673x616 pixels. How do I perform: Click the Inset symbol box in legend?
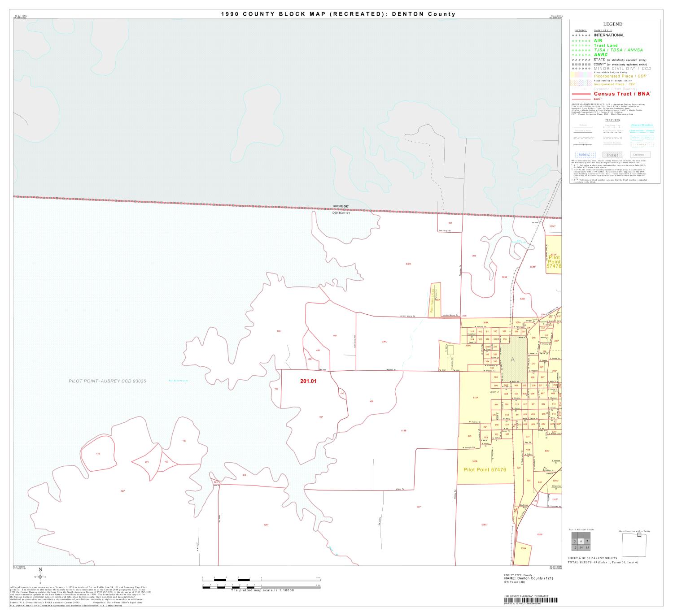612,155
